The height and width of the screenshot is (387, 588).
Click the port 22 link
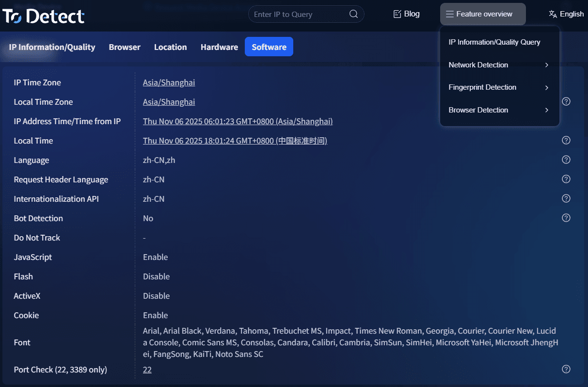click(x=147, y=370)
